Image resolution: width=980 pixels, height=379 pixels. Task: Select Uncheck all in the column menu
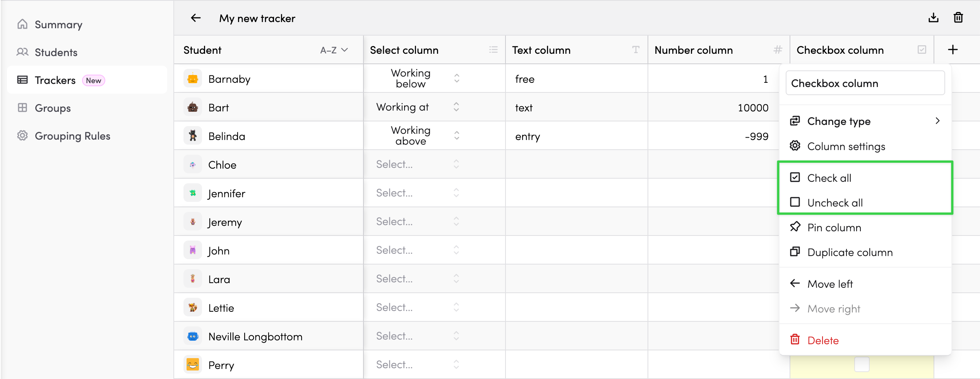click(835, 203)
